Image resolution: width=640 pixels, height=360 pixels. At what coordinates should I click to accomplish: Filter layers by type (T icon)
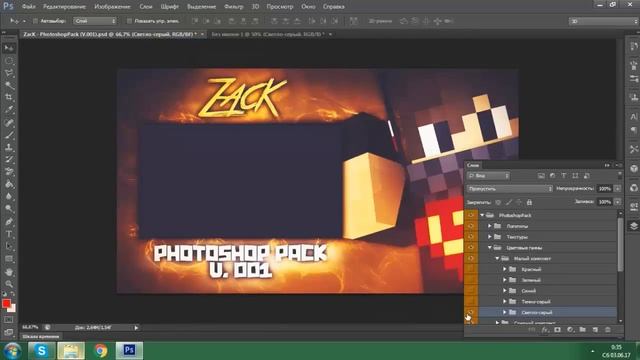pyautogui.click(x=564, y=176)
